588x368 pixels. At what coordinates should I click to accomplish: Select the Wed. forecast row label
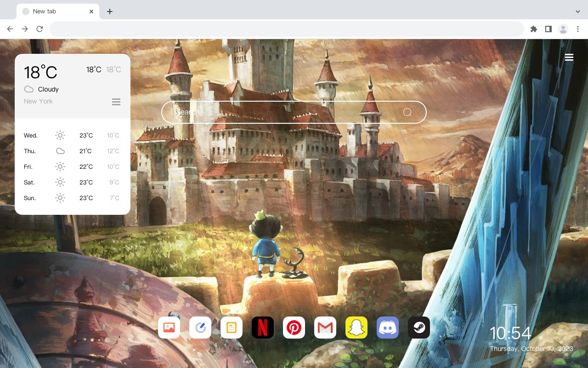point(31,135)
